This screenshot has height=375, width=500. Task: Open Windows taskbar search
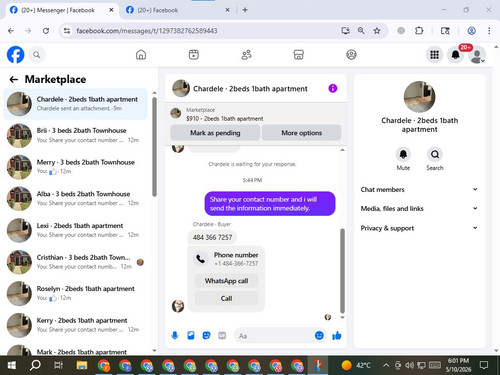tap(35, 365)
